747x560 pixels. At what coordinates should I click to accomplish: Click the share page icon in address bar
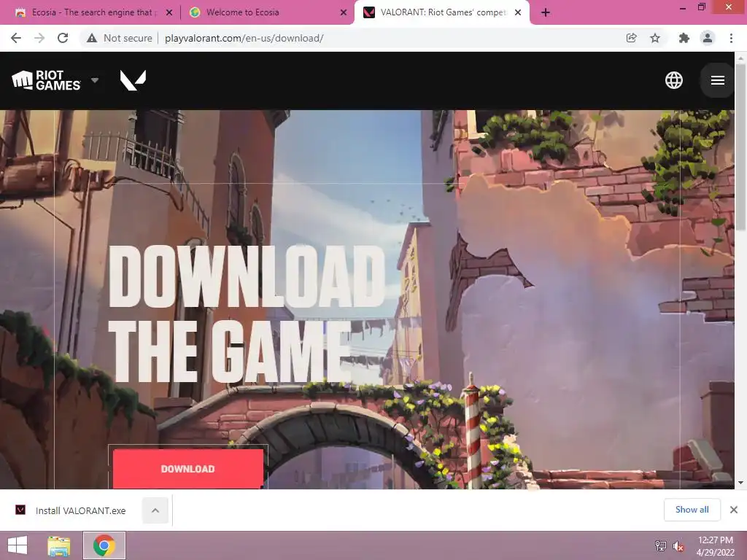(x=631, y=38)
